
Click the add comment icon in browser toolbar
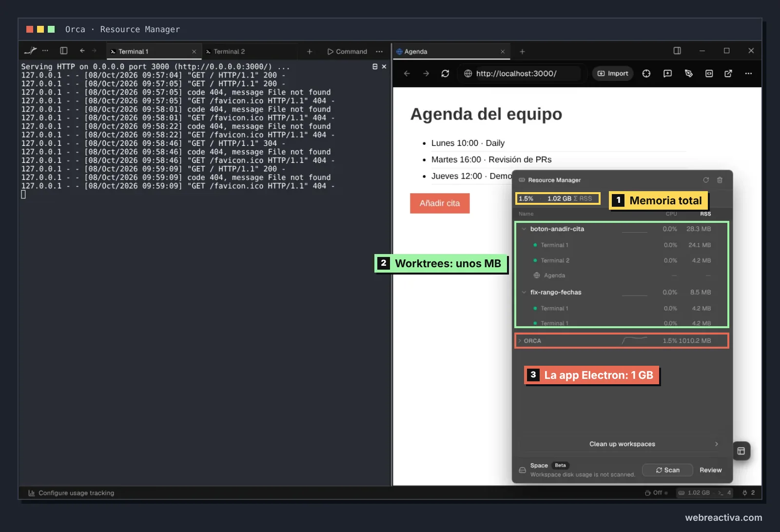(x=667, y=74)
